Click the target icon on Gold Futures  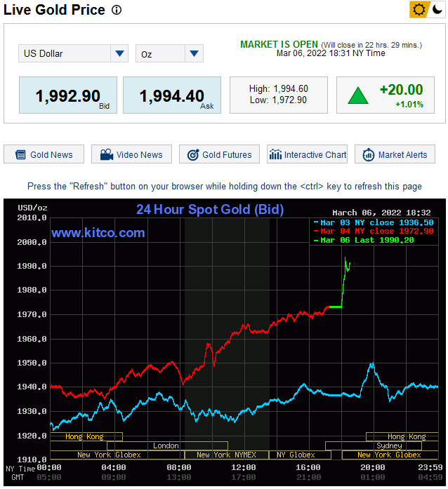click(193, 154)
